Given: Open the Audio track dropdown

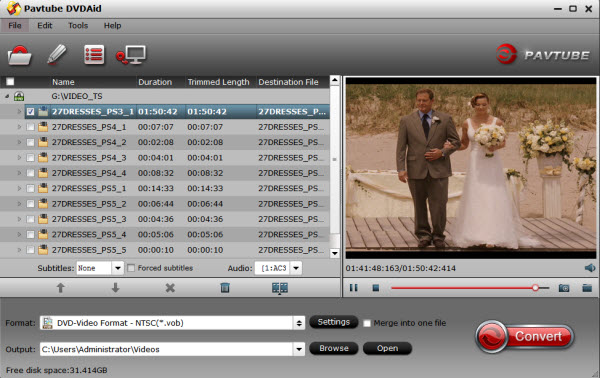Looking at the screenshot, I should 296,268.
